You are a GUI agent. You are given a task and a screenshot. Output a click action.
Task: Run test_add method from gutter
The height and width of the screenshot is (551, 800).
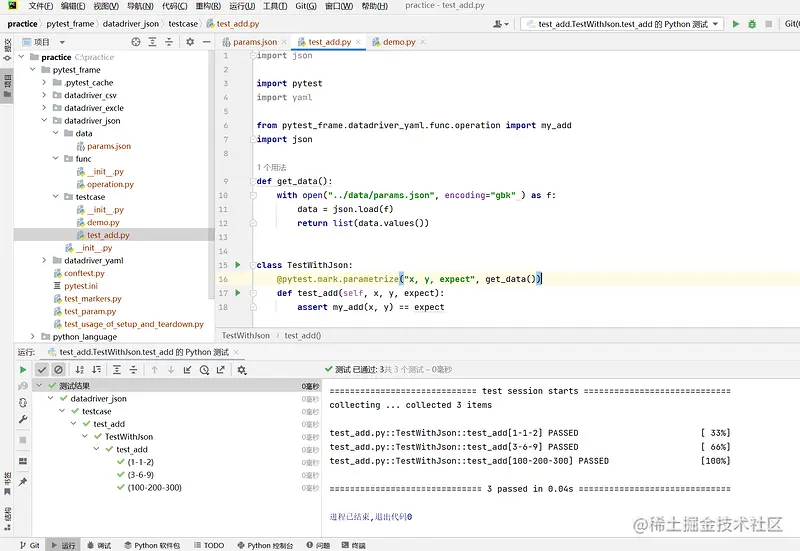(237, 293)
